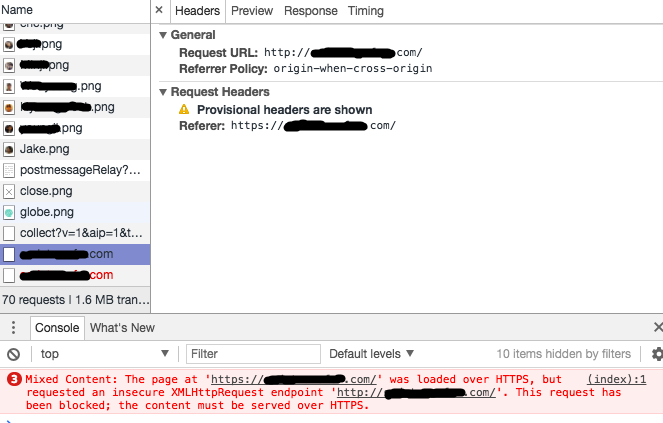The image size is (663, 423).
Task: Open the top context dropdown
Action: pos(104,354)
